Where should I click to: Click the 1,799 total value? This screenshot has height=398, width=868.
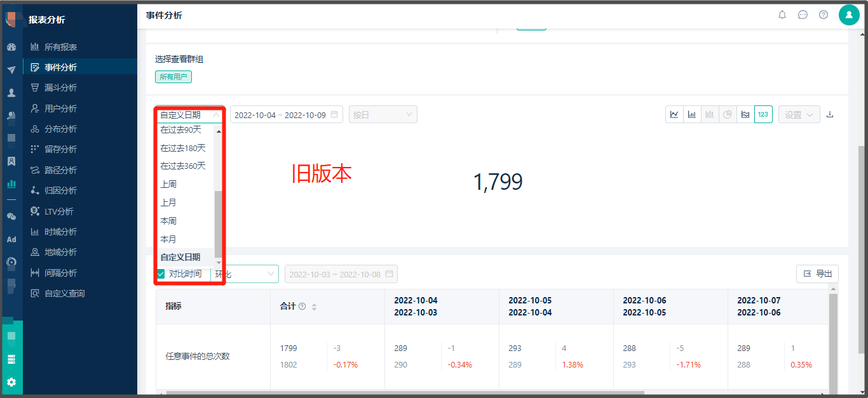click(498, 183)
